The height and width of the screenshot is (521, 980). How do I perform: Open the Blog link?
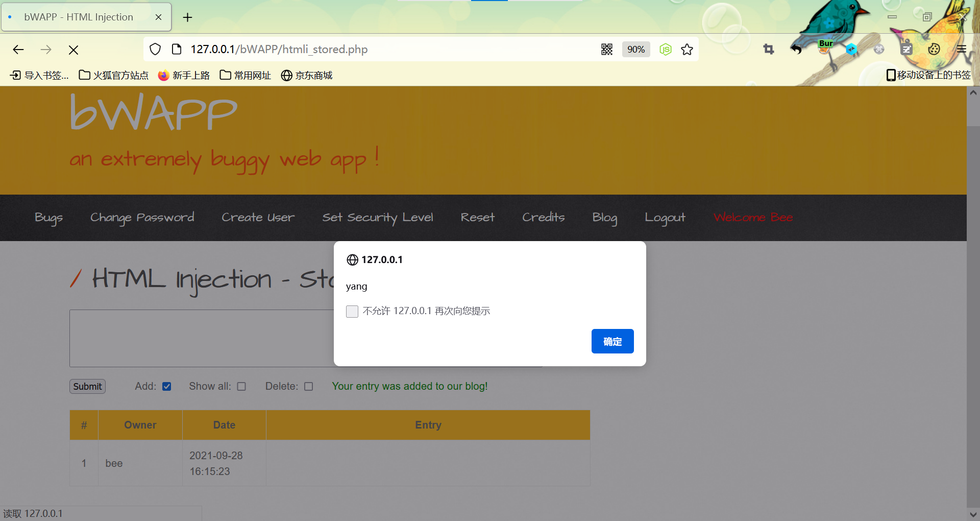coord(605,218)
